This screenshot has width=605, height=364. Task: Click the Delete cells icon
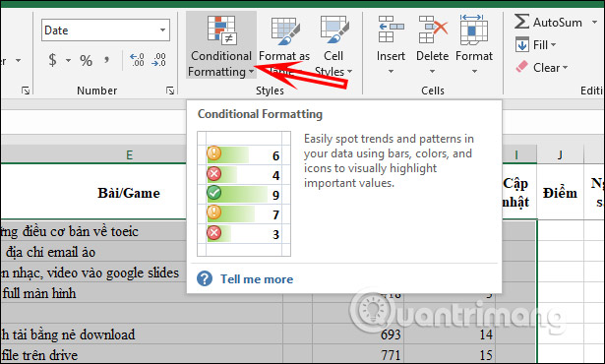(x=433, y=29)
